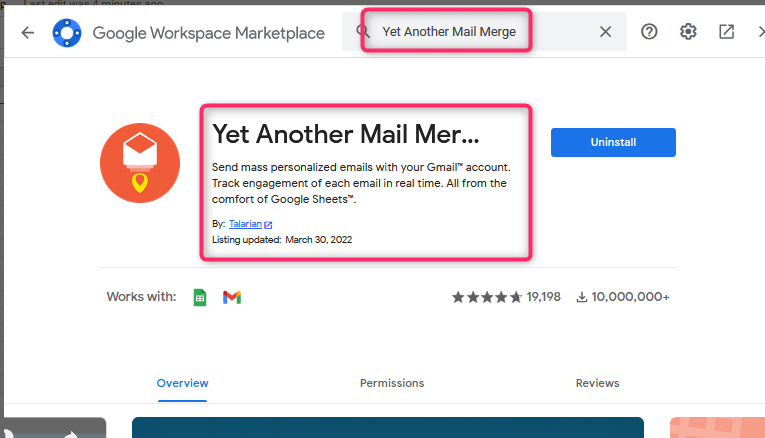The image size is (765, 438).
Task: Click the download count icon 10,000,000+
Action: coord(582,297)
